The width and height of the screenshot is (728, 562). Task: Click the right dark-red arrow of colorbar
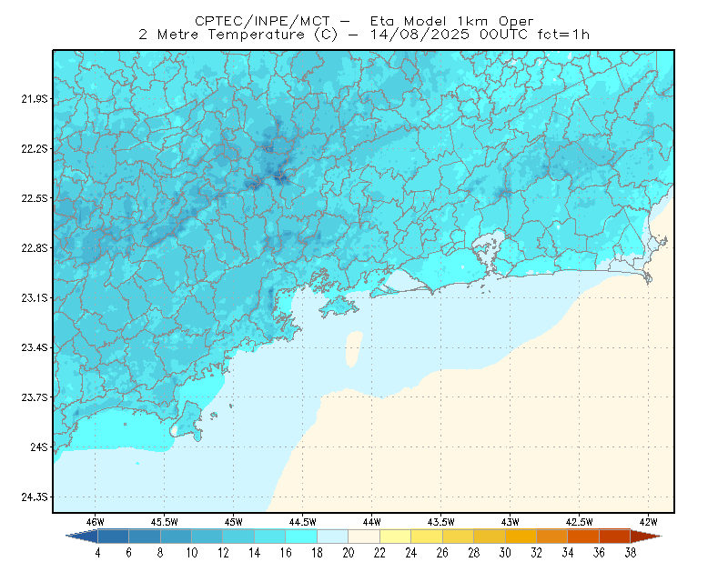[x=646, y=537]
